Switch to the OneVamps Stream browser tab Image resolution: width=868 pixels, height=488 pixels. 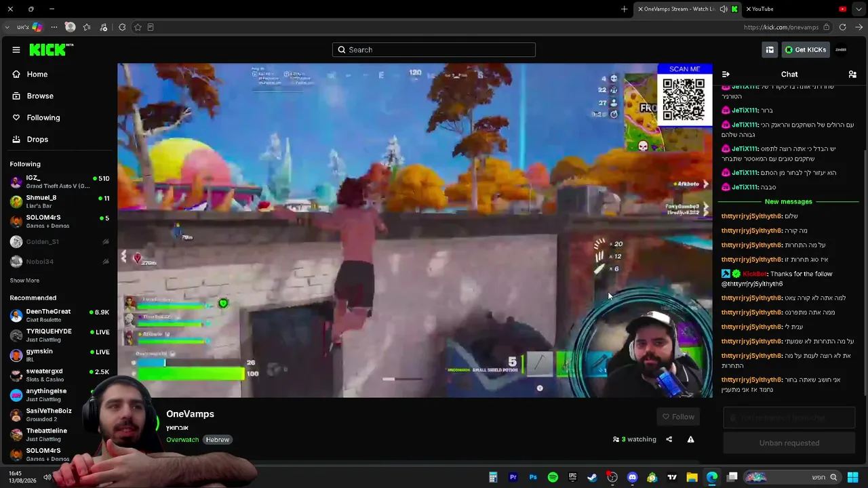[688, 9]
